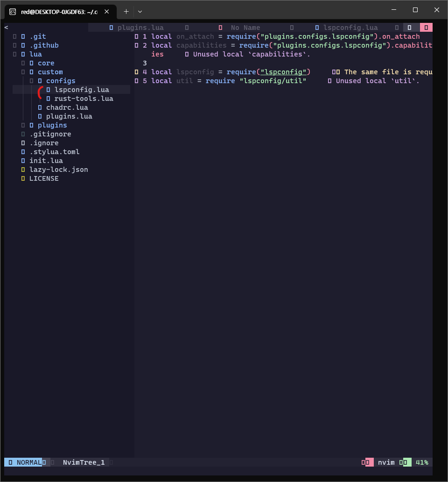Click the folder icon beside .git
Image resolution: width=448 pixels, height=482 pixels.
(x=23, y=36)
